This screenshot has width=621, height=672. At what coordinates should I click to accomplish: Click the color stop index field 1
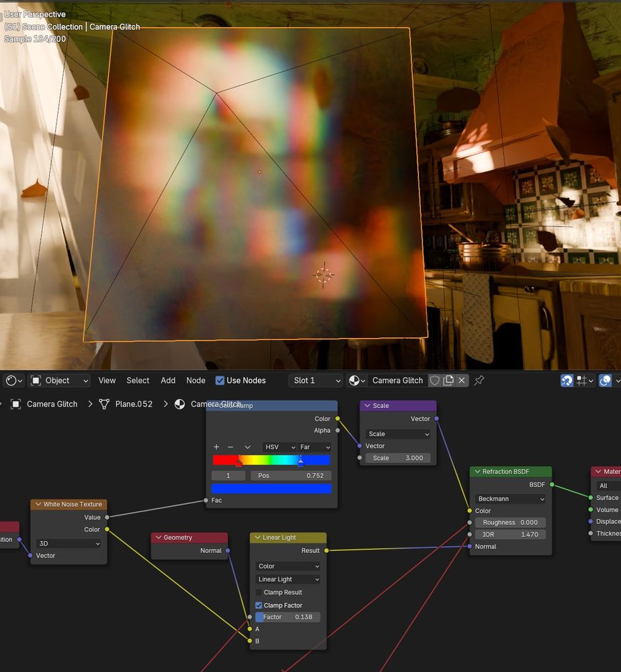tap(228, 476)
